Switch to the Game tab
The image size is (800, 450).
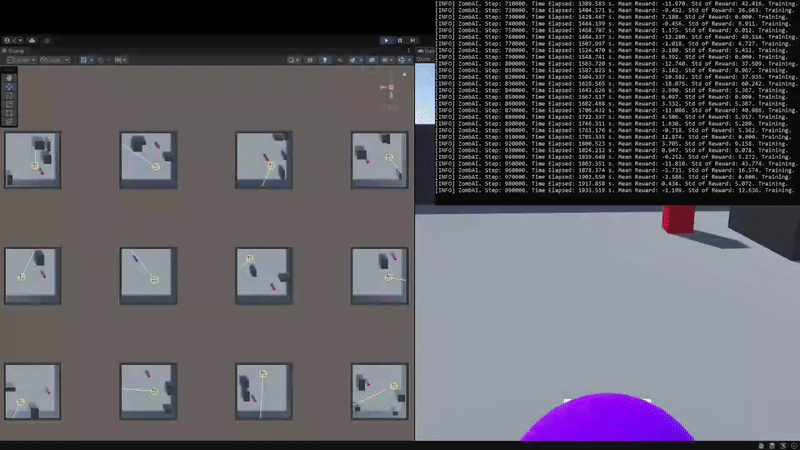point(426,51)
